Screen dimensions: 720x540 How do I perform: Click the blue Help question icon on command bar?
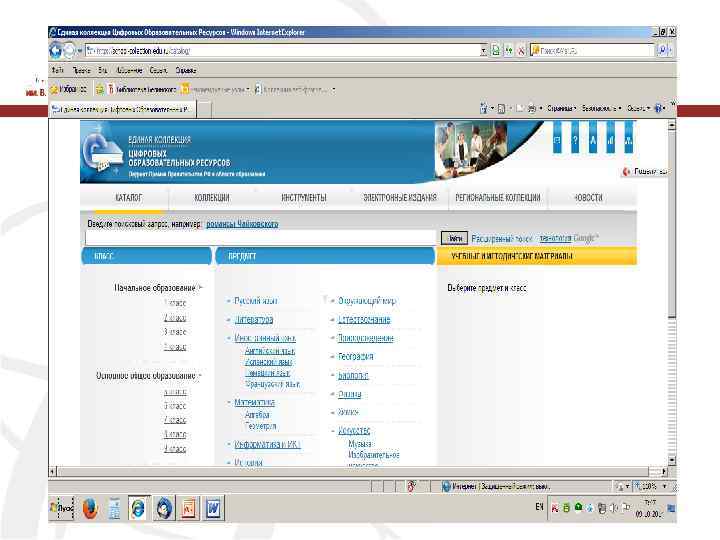[658, 108]
